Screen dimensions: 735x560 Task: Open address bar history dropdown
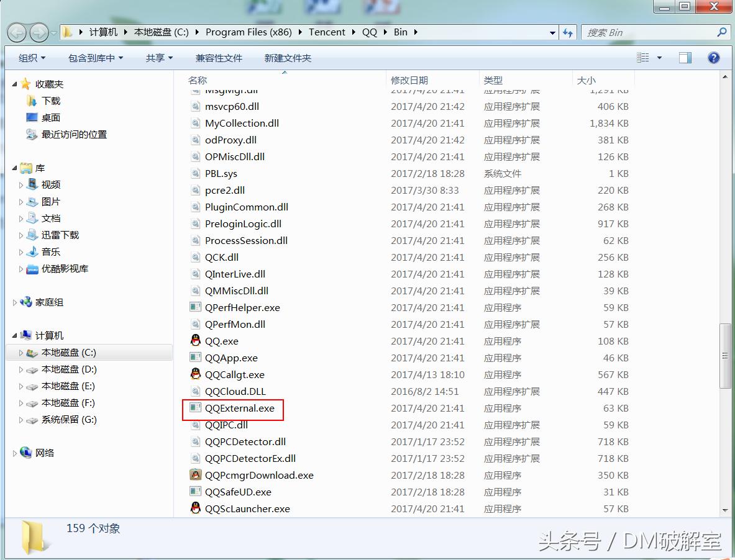tap(552, 33)
